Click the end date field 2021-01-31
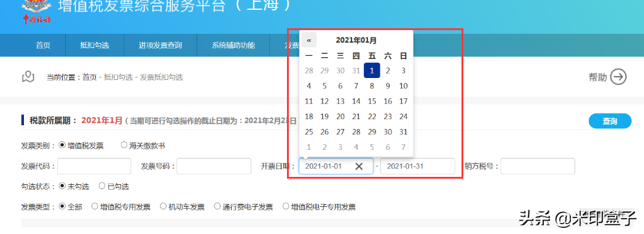Screen dimensions: 644x234 418,166
